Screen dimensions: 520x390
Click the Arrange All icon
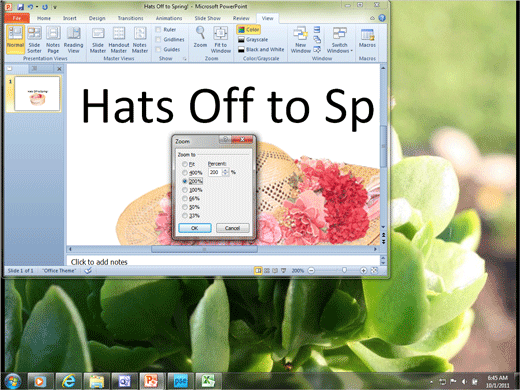[317, 30]
